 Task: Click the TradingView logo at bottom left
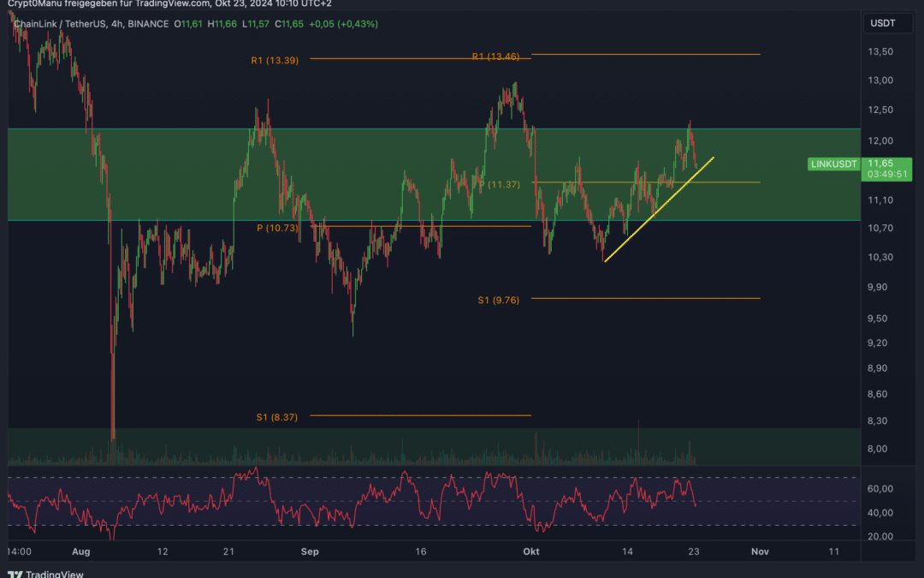45,574
